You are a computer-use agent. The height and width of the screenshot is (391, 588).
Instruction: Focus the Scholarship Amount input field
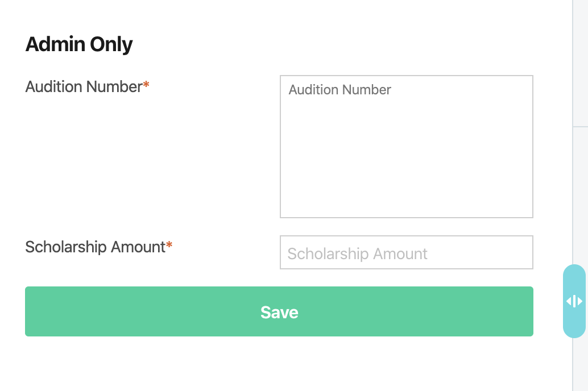click(407, 252)
